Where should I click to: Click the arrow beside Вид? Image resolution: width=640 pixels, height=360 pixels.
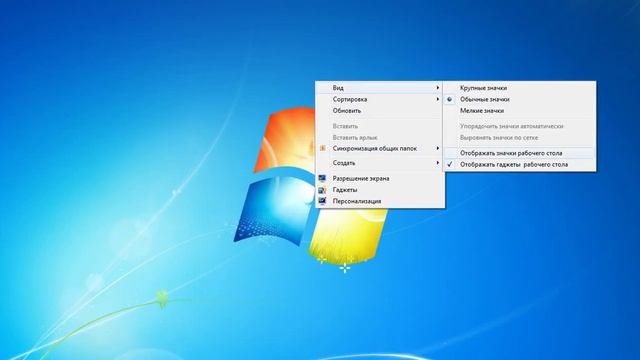pyautogui.click(x=438, y=88)
